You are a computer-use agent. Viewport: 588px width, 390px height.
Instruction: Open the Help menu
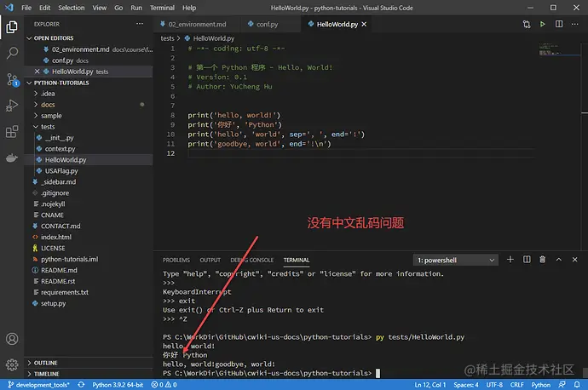pos(189,8)
